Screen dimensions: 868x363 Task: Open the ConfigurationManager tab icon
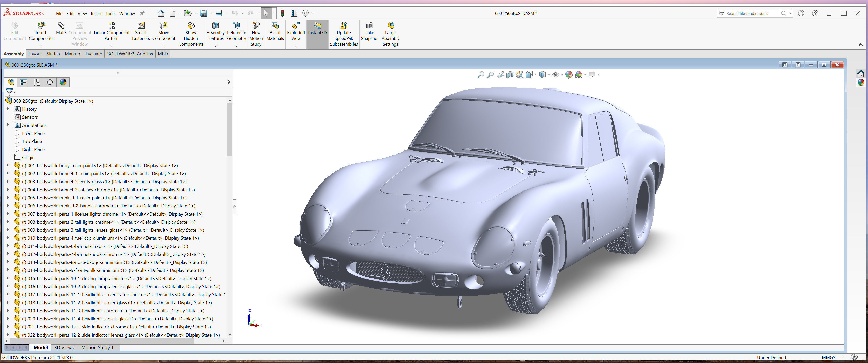pyautogui.click(x=37, y=82)
